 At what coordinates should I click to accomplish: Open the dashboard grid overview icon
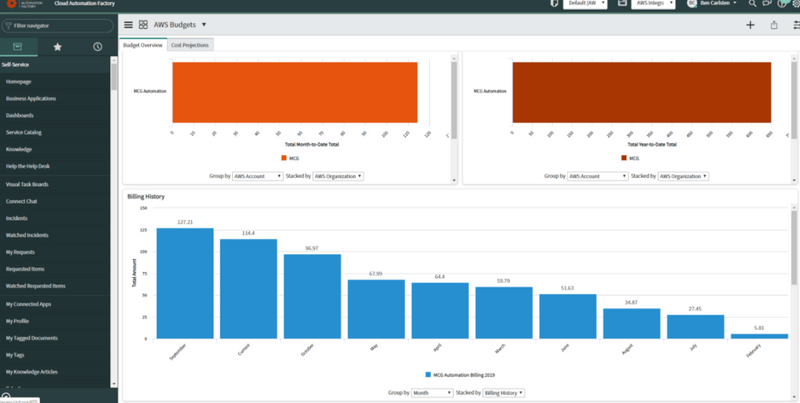tap(143, 25)
